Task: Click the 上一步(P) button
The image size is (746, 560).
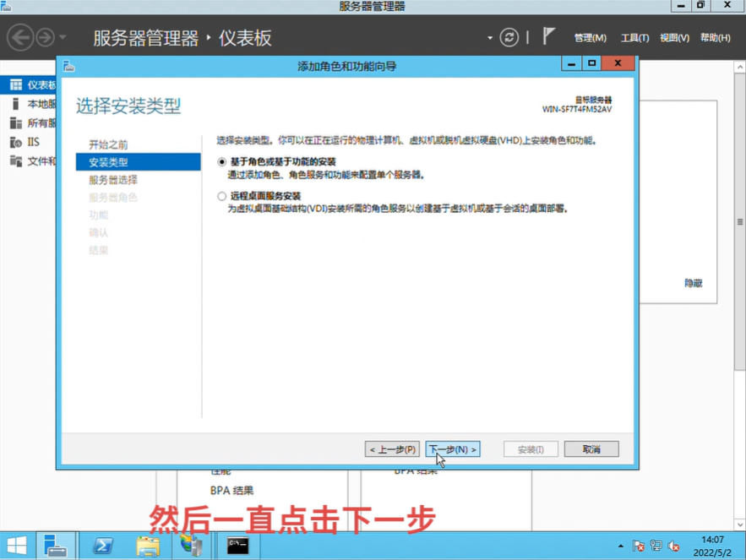Action: (392, 449)
